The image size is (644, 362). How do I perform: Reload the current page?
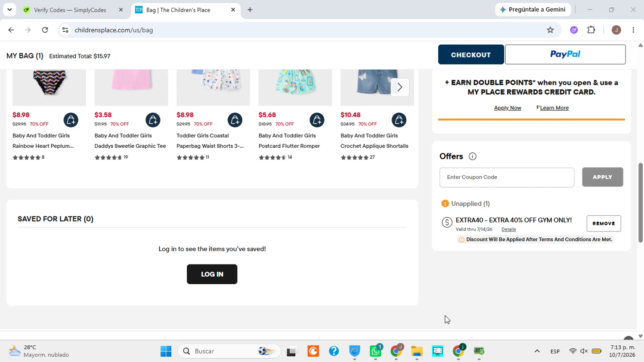(x=45, y=30)
